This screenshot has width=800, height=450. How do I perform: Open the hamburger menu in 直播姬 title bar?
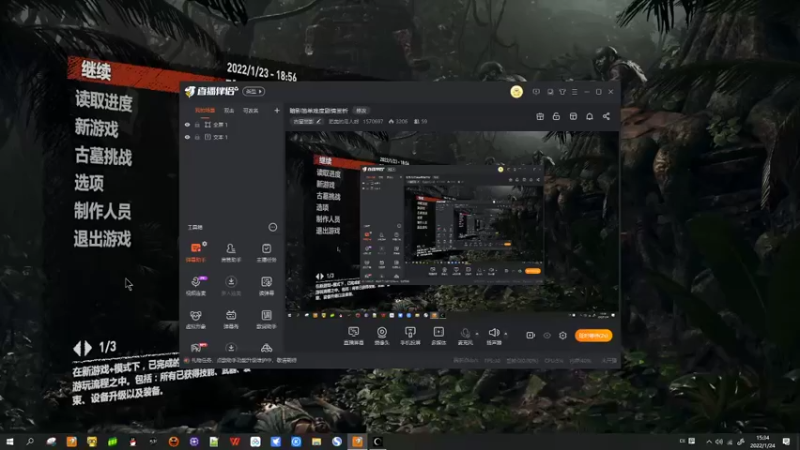pyautogui.click(x=574, y=92)
